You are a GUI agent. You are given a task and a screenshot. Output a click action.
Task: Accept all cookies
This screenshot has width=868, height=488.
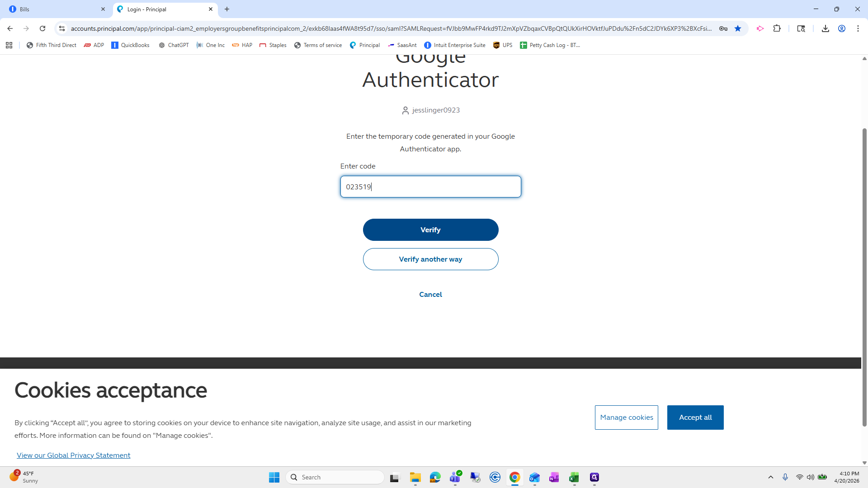[695, 418]
